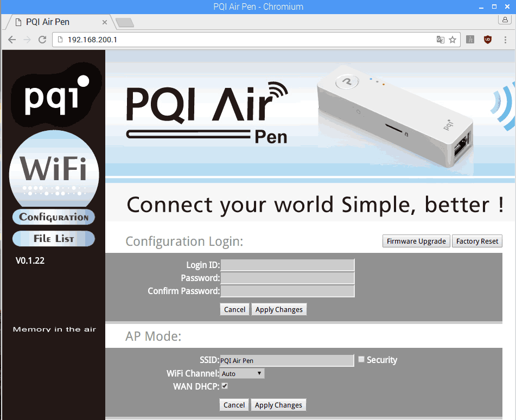
Task: Click the V0.1.22 version text
Action: pos(30,260)
